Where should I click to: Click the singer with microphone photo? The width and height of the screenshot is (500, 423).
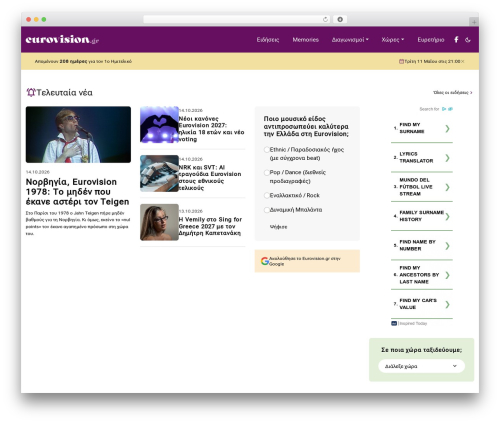78,135
